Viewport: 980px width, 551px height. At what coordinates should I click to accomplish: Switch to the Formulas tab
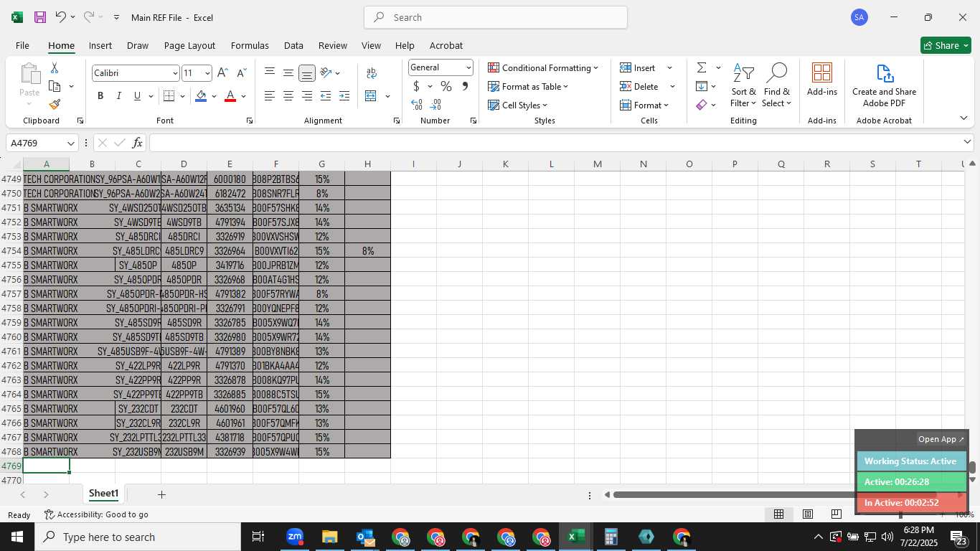coord(250,45)
